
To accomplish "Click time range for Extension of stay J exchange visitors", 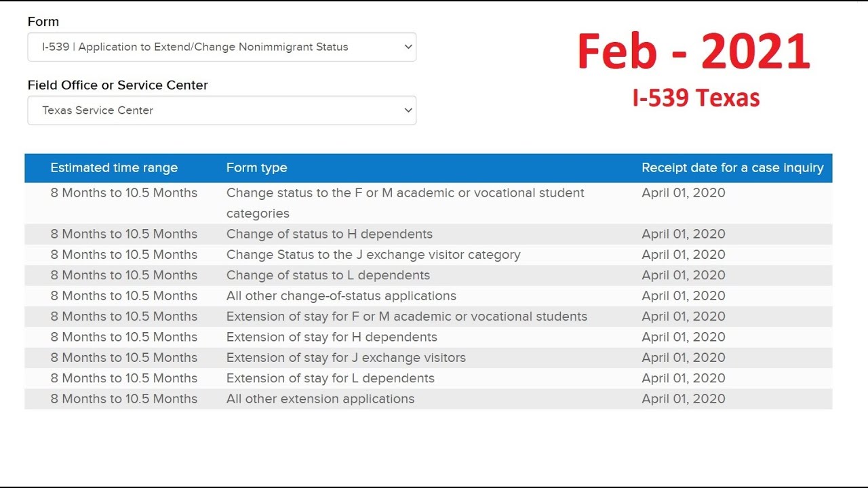I will (x=124, y=357).
